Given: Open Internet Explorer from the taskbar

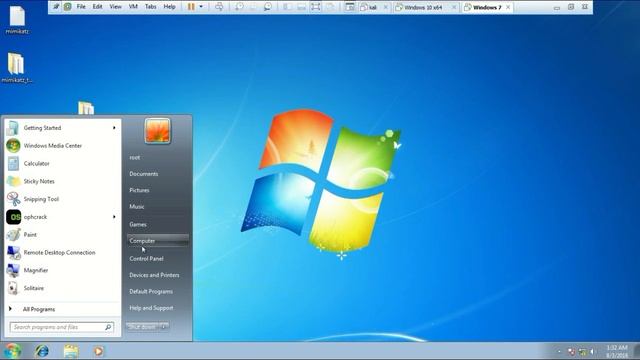Looking at the screenshot, I should click(42, 351).
